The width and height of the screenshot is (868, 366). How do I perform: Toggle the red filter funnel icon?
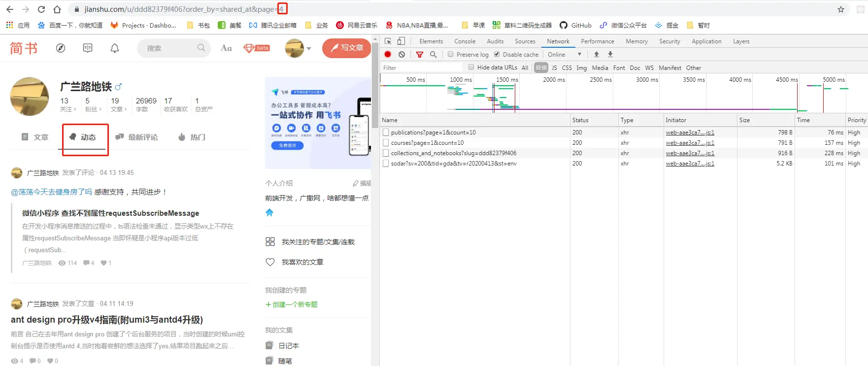click(x=420, y=54)
